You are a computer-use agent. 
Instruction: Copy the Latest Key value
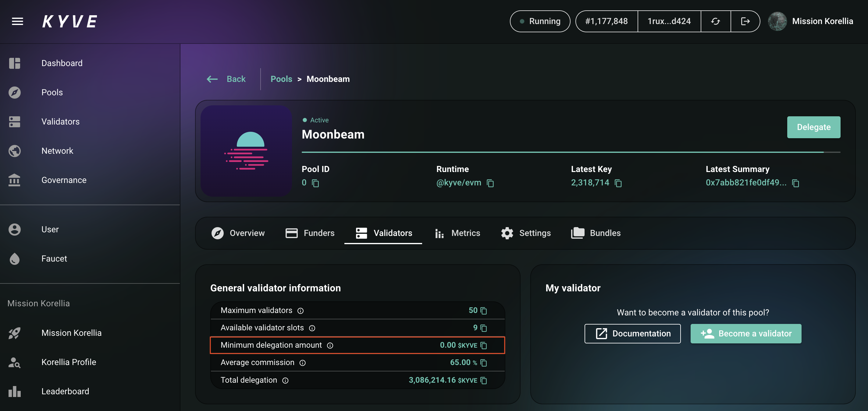(x=618, y=183)
